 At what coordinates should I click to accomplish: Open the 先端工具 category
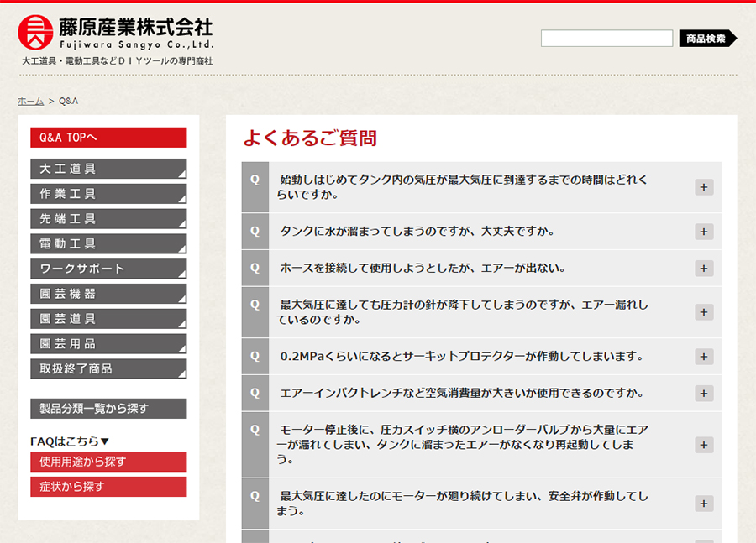pyautogui.click(x=108, y=219)
